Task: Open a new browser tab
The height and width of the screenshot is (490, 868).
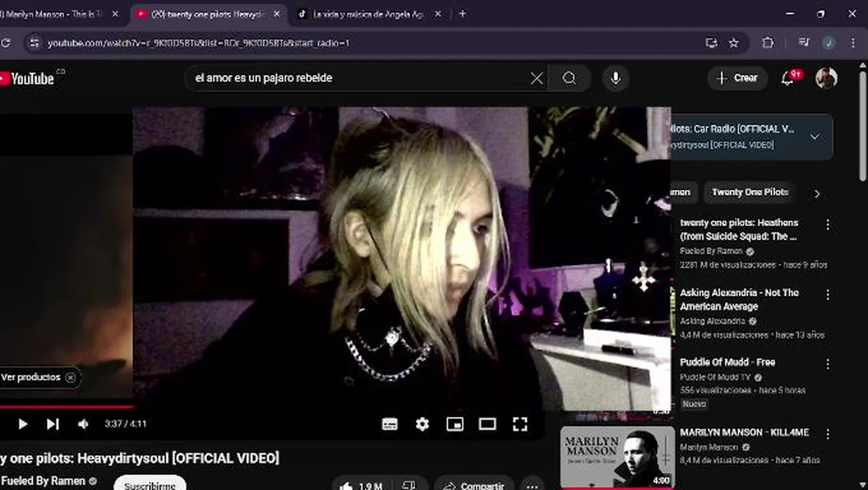Action: (x=462, y=14)
